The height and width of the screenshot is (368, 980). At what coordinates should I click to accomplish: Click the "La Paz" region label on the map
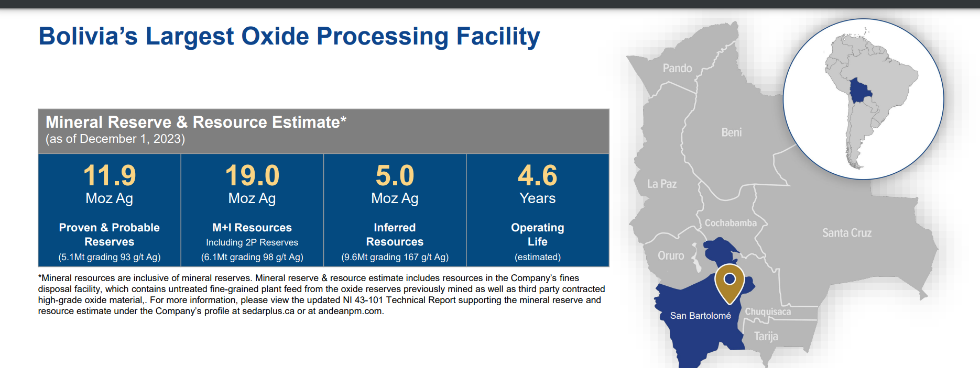662,184
